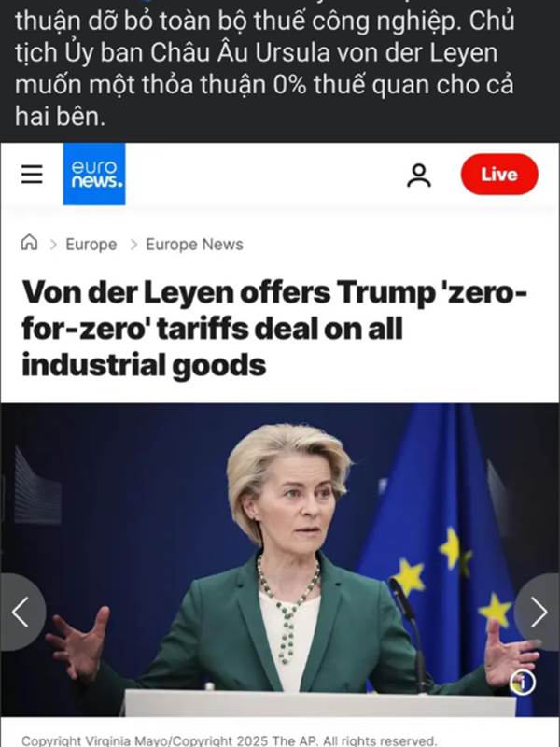560x747 pixels.
Task: Show the previous image with left arrow
Action: point(21,612)
